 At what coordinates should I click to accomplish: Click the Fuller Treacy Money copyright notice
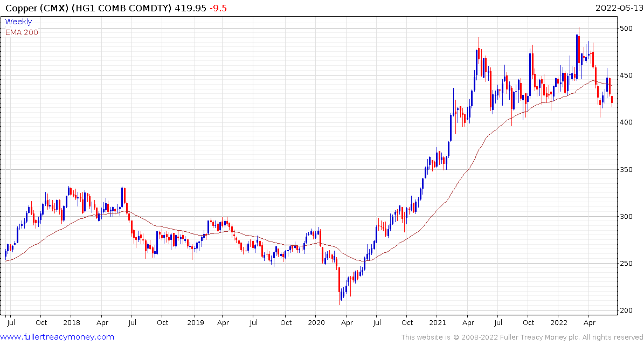pyautogui.click(x=522, y=337)
